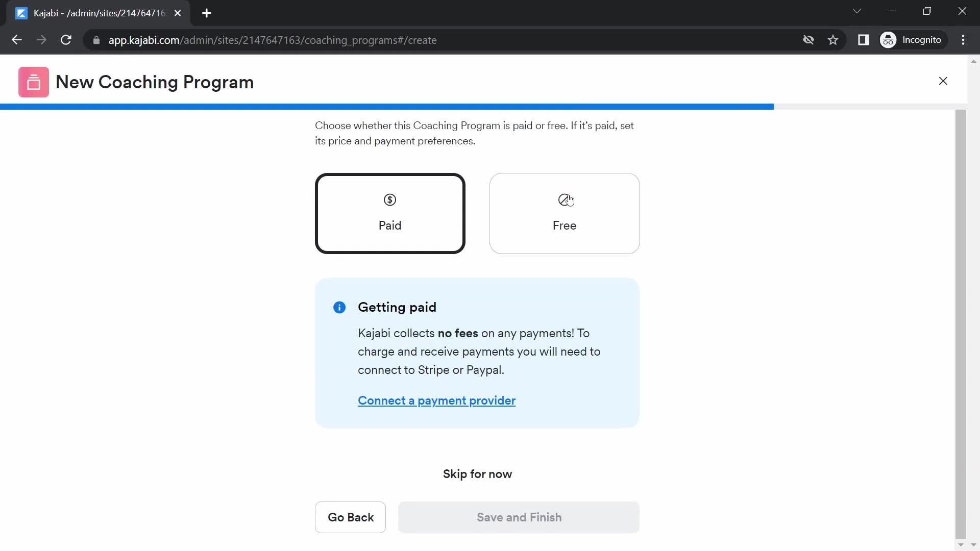
Task: Toggle the browser side panel icon
Action: point(864,40)
